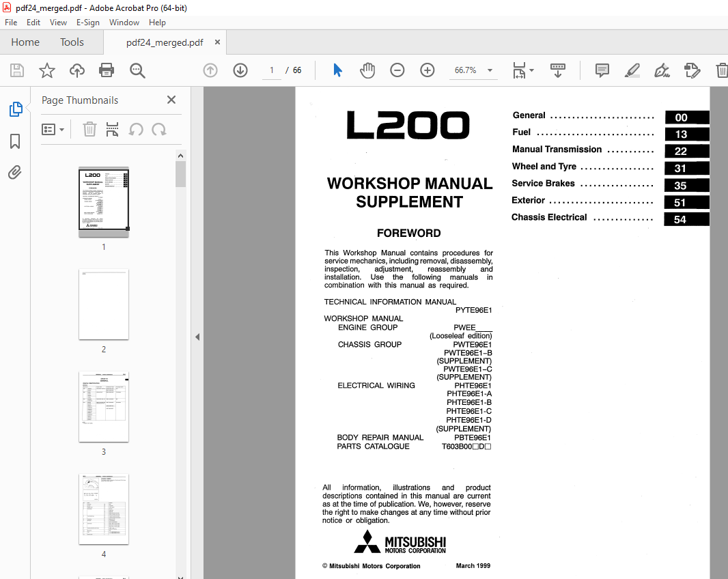Click the fit page width icon
The width and height of the screenshot is (728, 579).
point(519,70)
